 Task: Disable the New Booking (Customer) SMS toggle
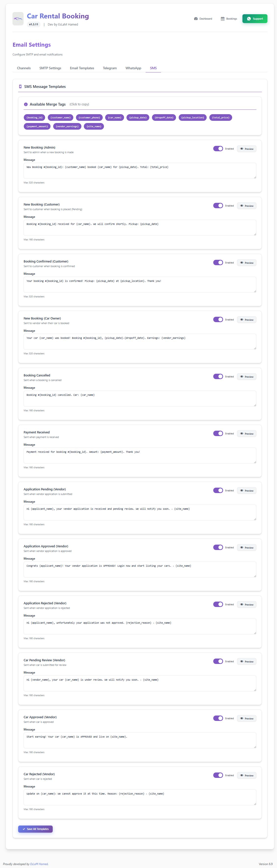pyautogui.click(x=218, y=206)
